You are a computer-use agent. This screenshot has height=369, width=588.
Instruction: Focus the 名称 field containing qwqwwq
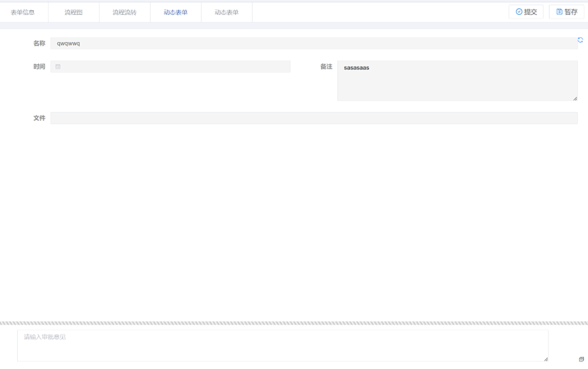[x=314, y=43]
